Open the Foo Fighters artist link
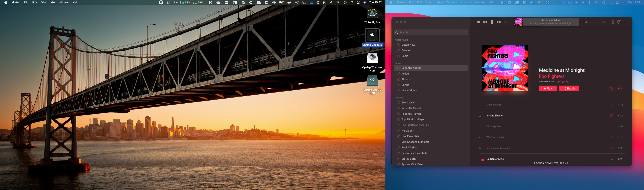 point(551,77)
